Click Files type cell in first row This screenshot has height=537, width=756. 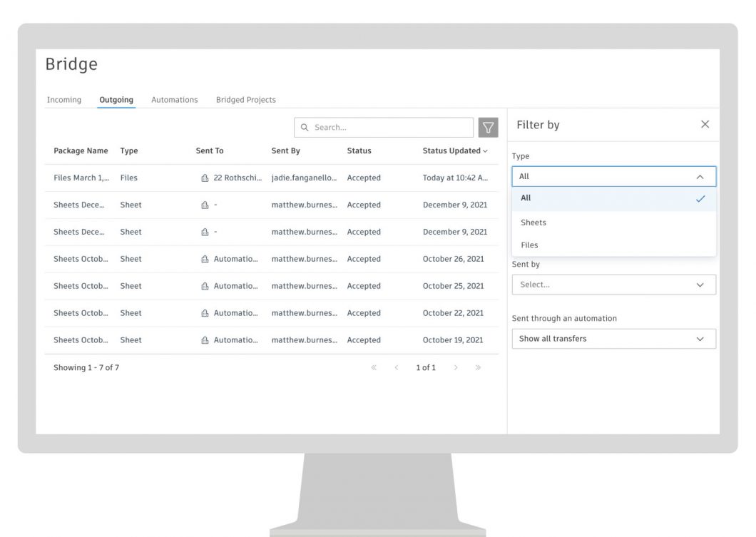(x=128, y=178)
